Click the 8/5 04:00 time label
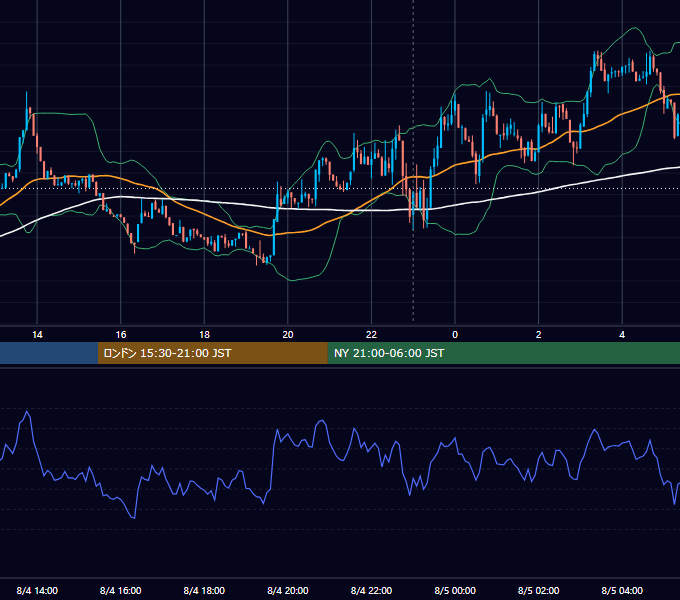 coord(622,591)
